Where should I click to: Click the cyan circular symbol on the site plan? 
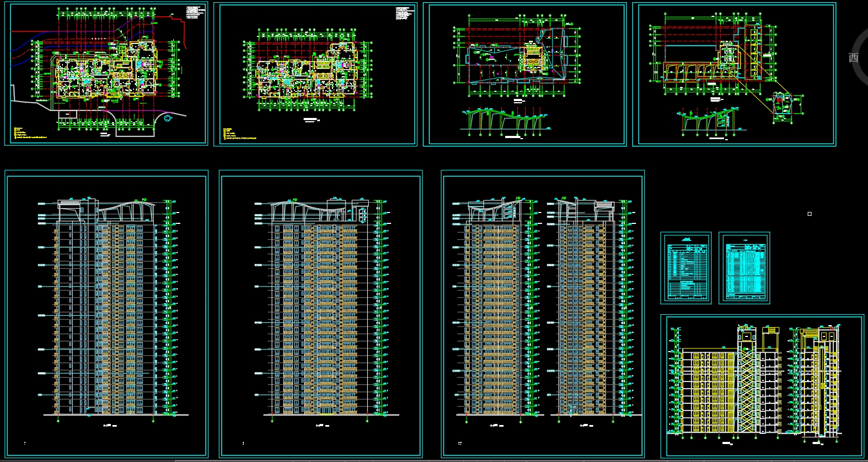coord(167,117)
